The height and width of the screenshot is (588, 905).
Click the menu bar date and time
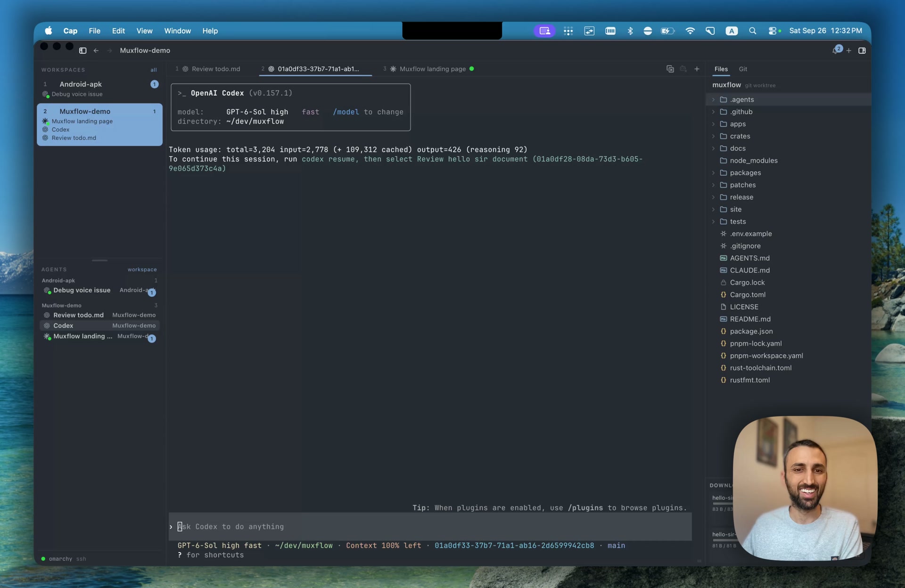click(x=825, y=31)
